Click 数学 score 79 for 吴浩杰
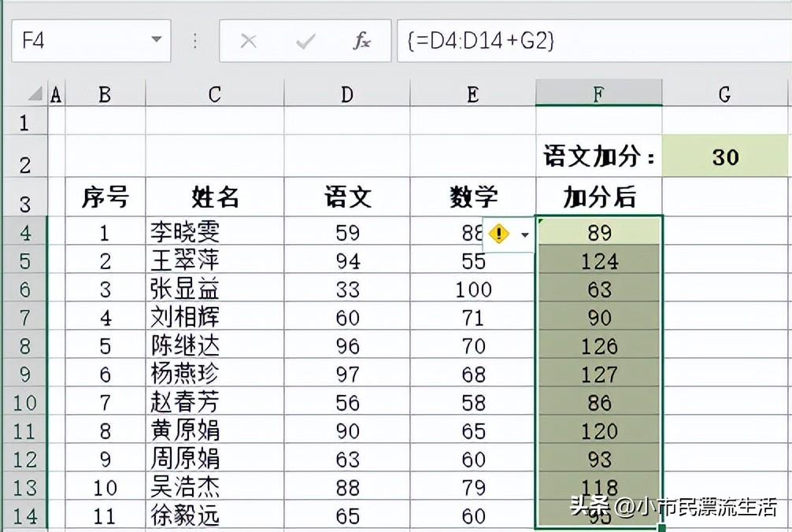Screen dimensions: 792x532 pos(473,486)
